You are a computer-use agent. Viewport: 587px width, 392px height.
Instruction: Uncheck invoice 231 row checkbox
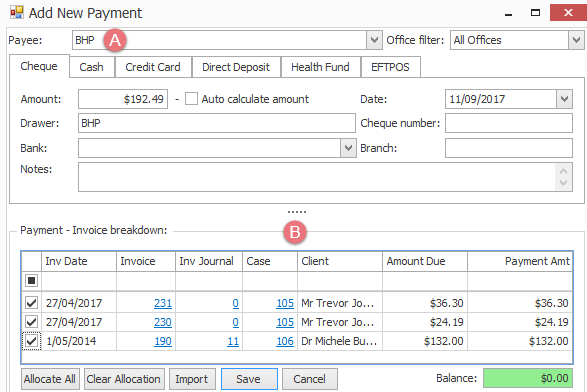point(31,303)
